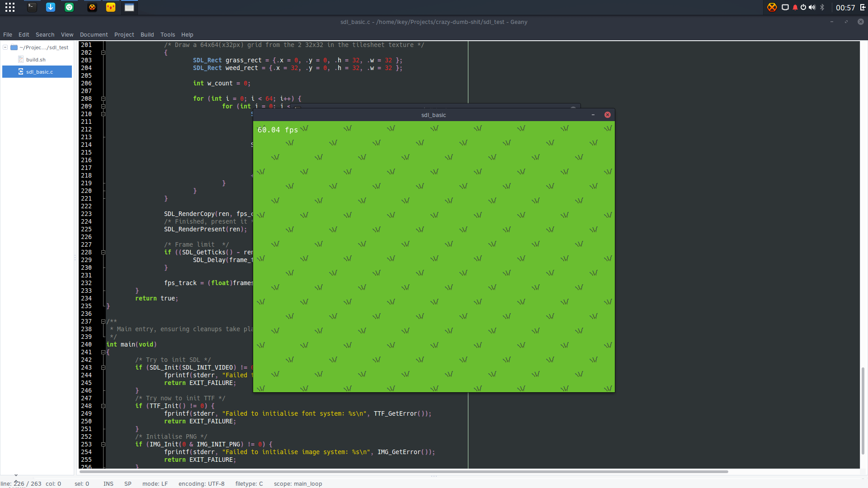Click line number 226 in the margin
Screen dimensions: 868x488
pos(86,237)
